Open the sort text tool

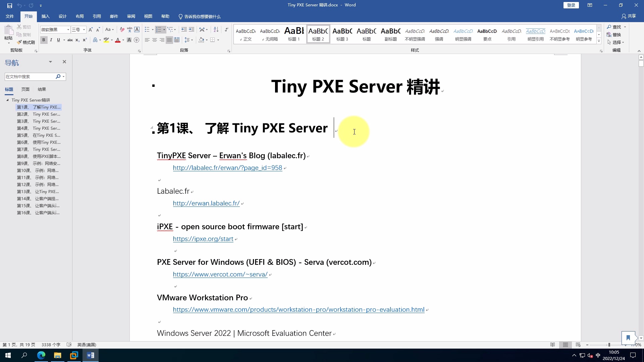click(216, 29)
